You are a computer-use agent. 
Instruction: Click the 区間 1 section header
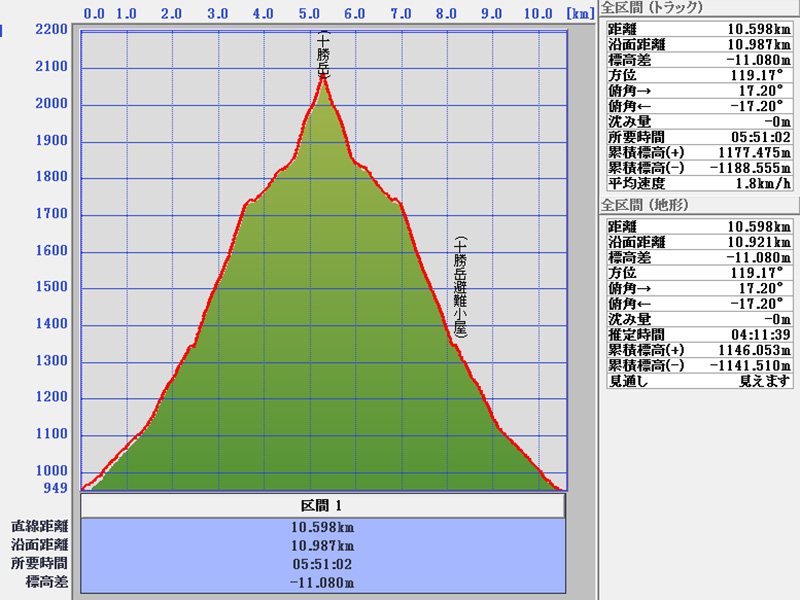tap(322, 506)
